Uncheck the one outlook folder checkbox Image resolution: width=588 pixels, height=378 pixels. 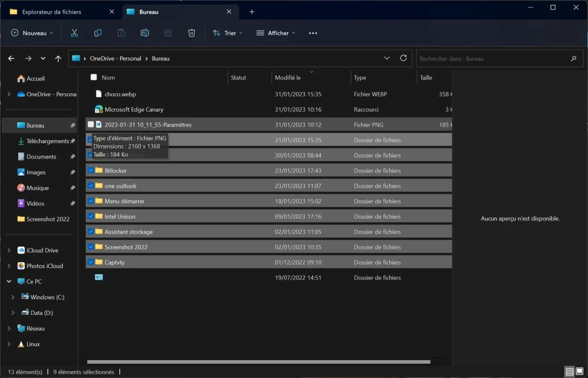click(91, 186)
